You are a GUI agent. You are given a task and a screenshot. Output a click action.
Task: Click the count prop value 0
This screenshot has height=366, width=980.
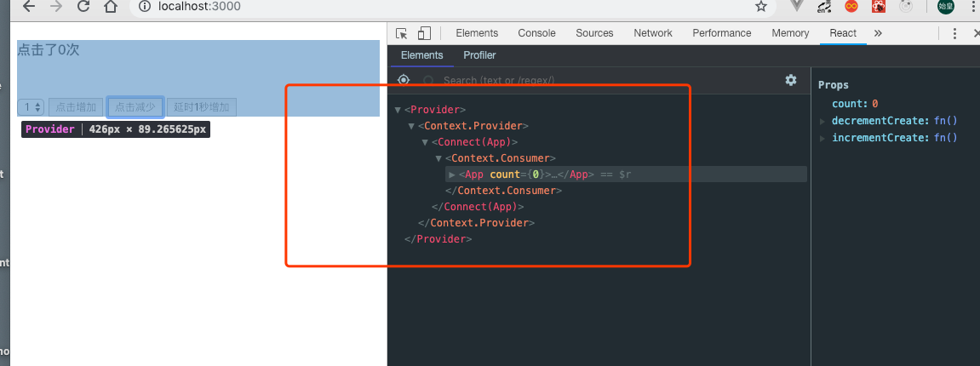875,104
